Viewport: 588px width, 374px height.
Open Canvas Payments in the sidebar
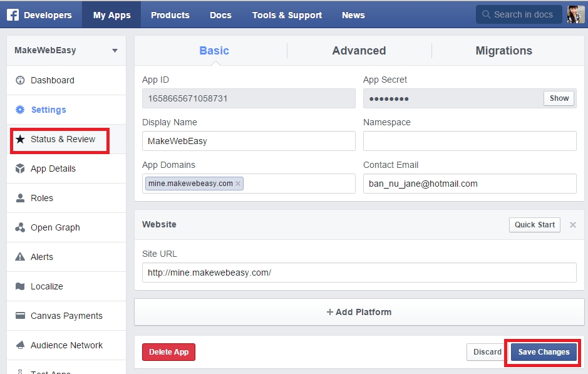[x=66, y=316]
